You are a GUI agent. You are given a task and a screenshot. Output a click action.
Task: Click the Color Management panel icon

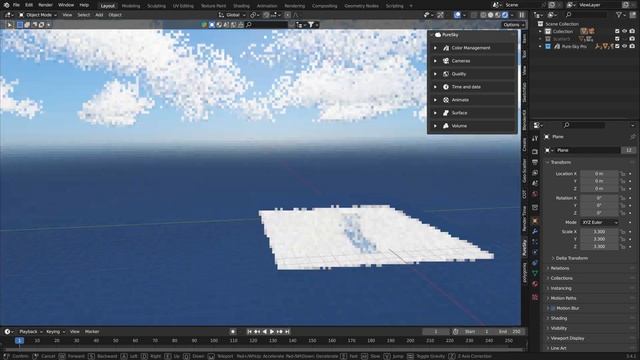(x=446, y=48)
